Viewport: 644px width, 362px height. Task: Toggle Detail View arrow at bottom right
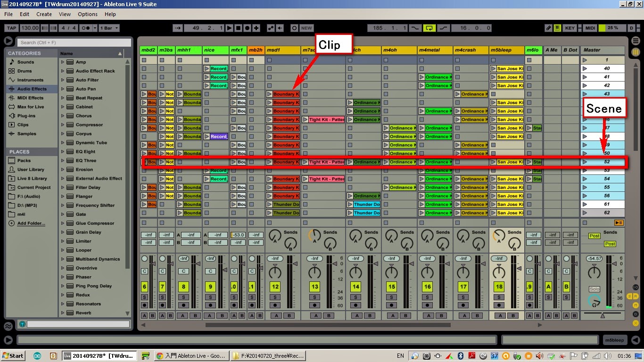[635, 340]
